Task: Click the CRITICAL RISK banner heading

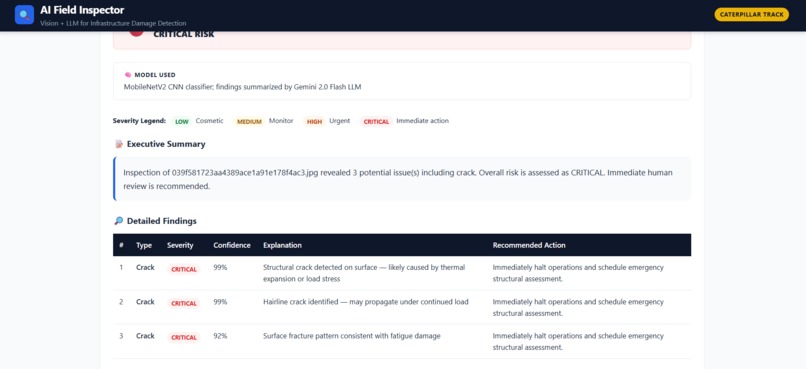Action: [x=184, y=34]
